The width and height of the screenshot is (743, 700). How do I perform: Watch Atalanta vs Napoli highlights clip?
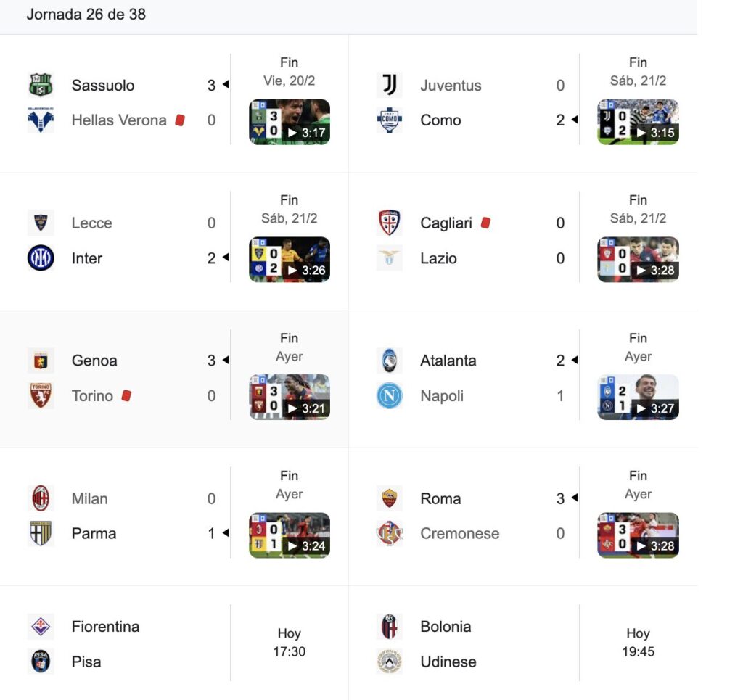(x=638, y=398)
